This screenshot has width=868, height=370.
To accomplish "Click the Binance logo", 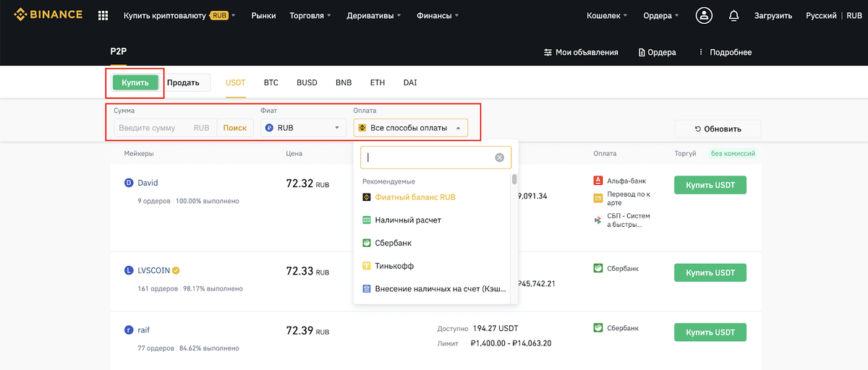I will tap(48, 14).
